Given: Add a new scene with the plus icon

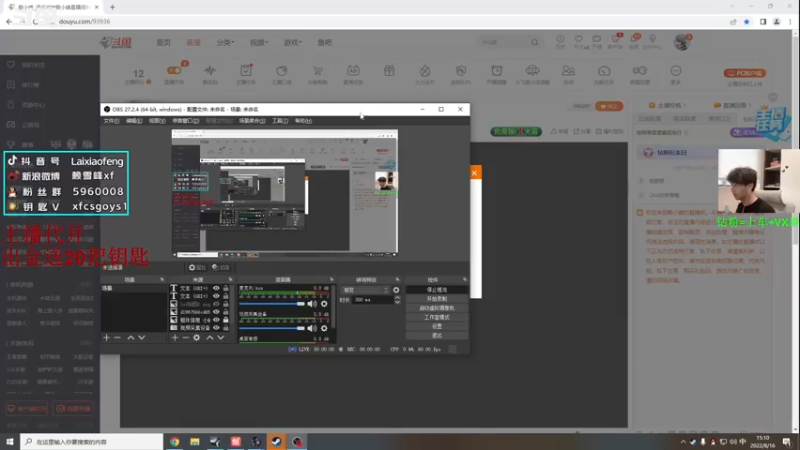Looking at the screenshot, I should click(x=107, y=338).
